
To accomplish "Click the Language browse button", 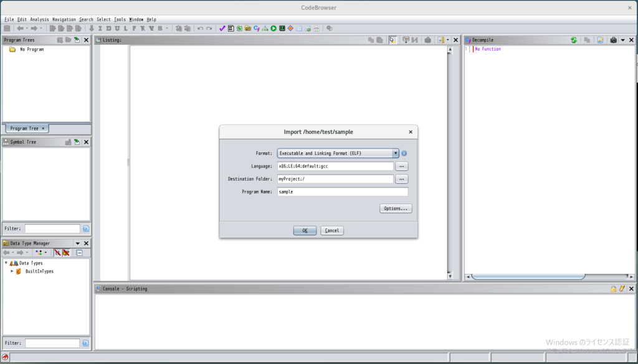I will pyautogui.click(x=402, y=166).
